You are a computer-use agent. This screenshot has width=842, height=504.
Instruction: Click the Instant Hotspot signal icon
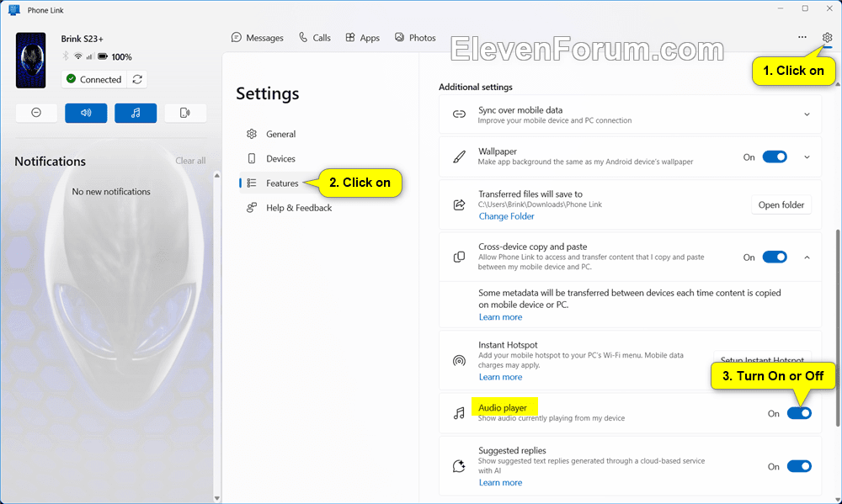click(459, 360)
